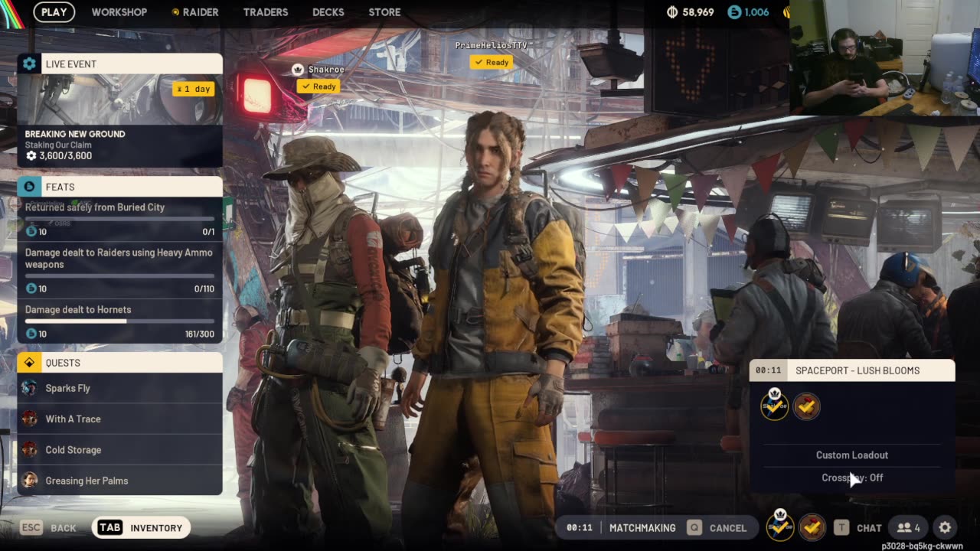Open the party members count button
980x551 pixels.
click(x=909, y=528)
